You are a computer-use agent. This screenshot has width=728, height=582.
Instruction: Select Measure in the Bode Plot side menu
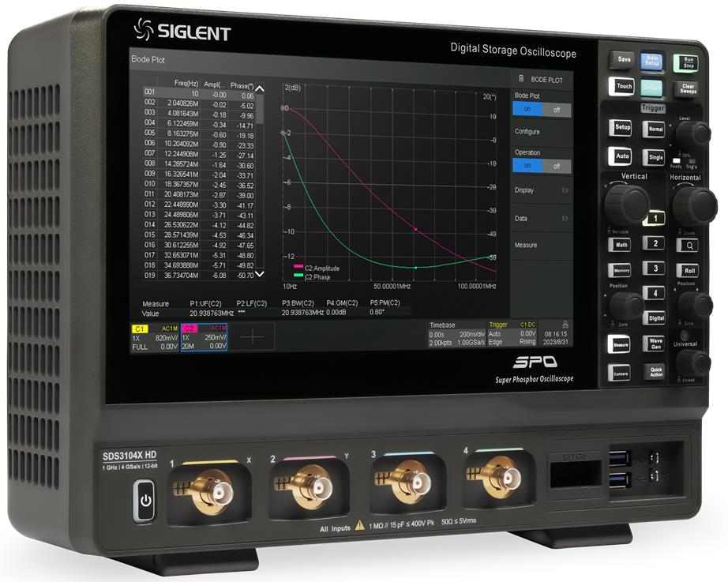point(542,245)
